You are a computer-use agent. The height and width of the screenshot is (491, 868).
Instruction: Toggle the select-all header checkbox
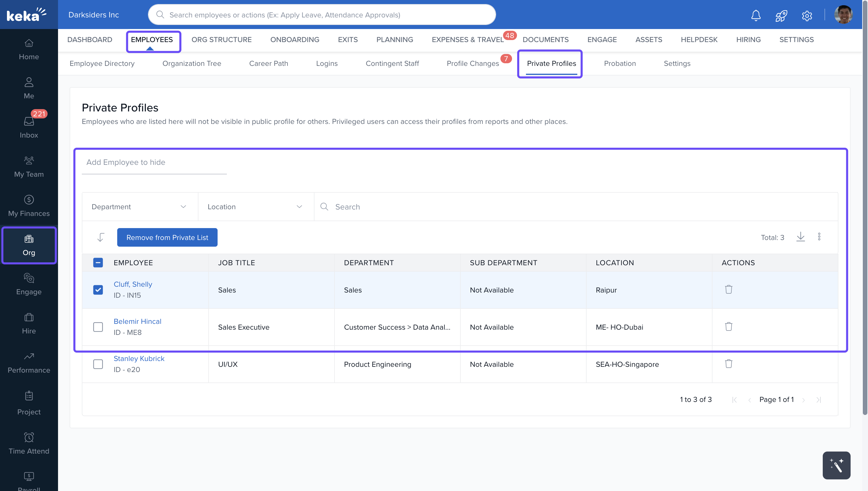[98, 262]
